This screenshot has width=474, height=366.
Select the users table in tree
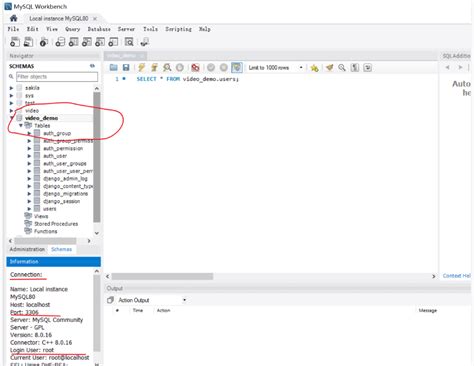(49, 209)
